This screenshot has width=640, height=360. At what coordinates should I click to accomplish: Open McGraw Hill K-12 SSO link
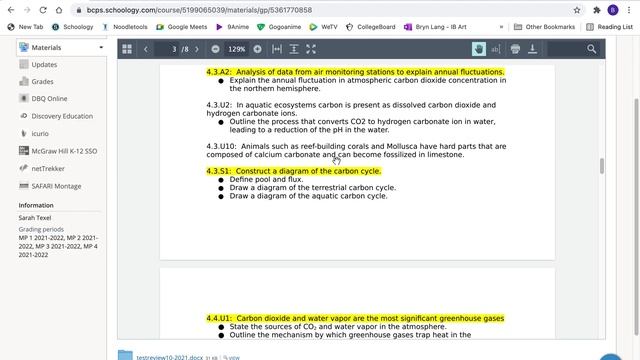coord(64,151)
